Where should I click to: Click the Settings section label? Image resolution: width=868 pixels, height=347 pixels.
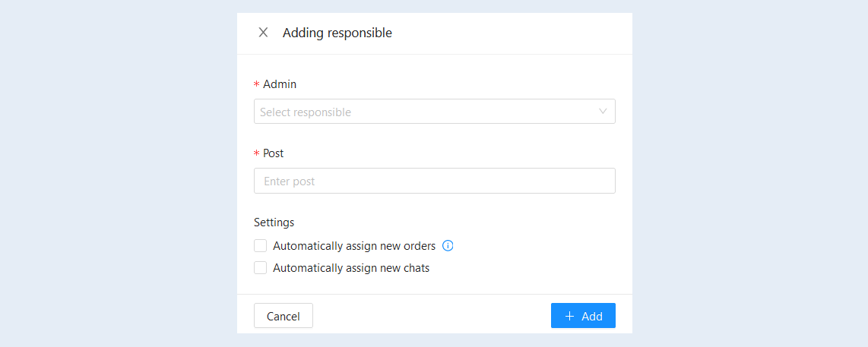point(274,222)
